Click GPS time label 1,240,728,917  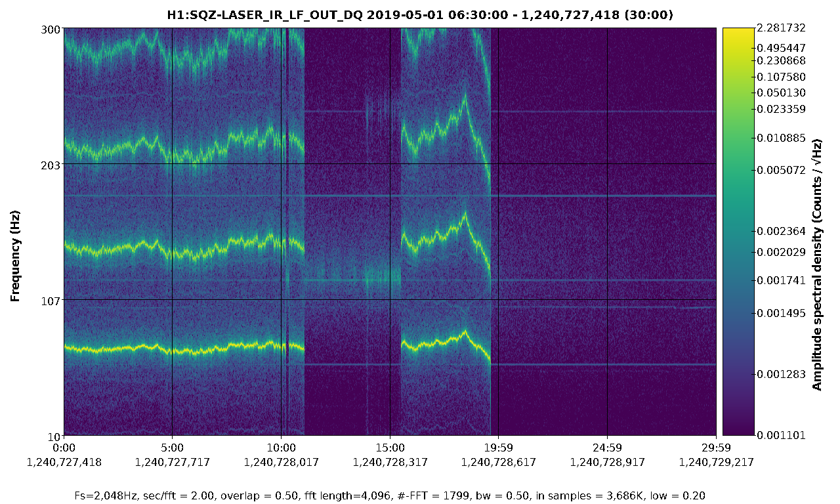tap(607, 462)
